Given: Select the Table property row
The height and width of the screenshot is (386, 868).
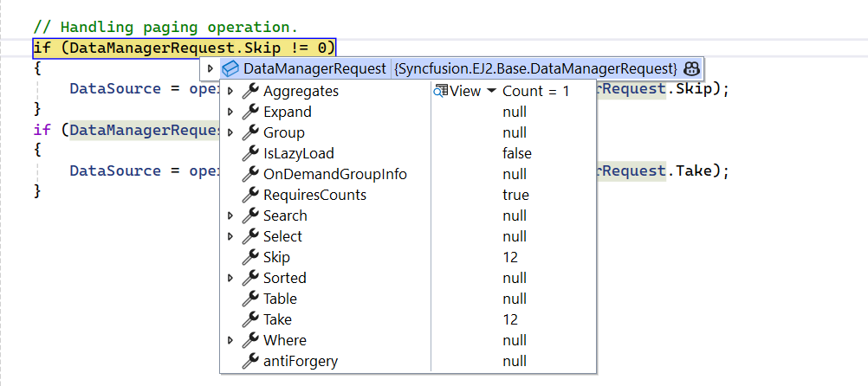Looking at the screenshot, I should [408, 299].
